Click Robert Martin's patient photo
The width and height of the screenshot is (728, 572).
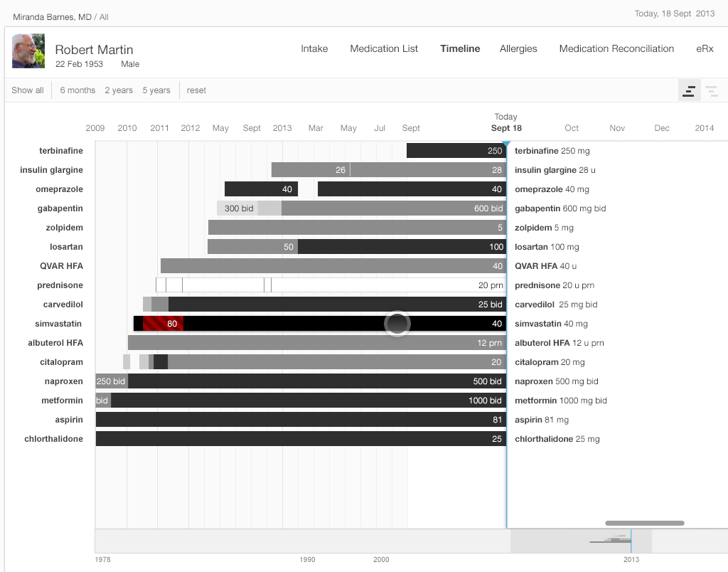coord(28,51)
